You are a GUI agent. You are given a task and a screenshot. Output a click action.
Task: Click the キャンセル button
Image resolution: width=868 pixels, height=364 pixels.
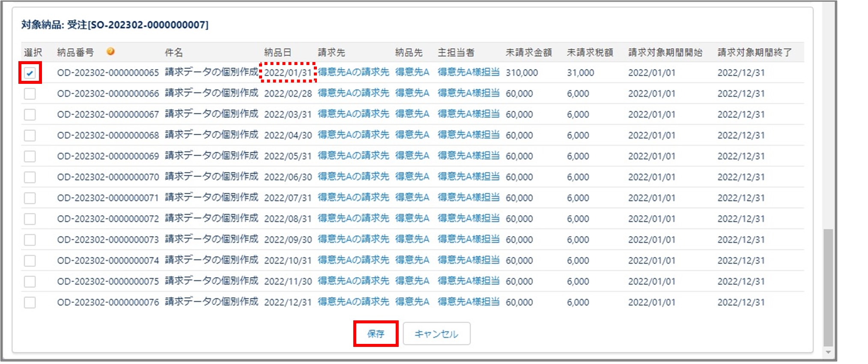click(x=436, y=334)
